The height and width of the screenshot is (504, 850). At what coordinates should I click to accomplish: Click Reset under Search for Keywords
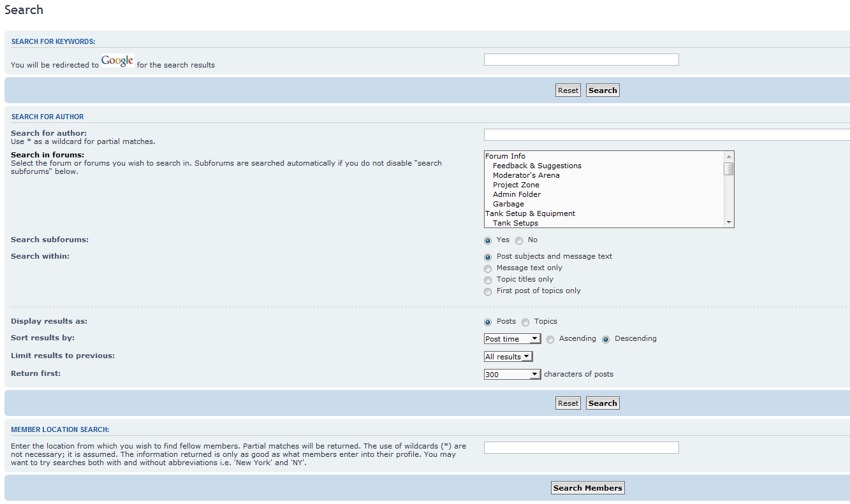tap(568, 90)
